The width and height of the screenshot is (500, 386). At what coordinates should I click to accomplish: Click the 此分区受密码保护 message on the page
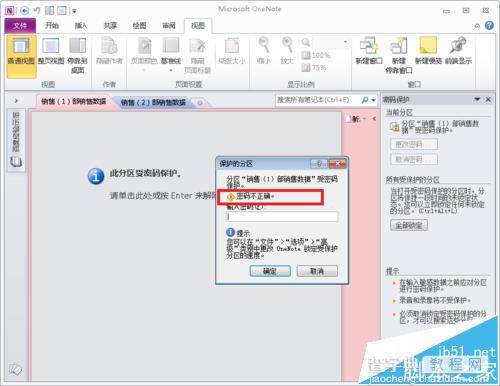tap(146, 173)
